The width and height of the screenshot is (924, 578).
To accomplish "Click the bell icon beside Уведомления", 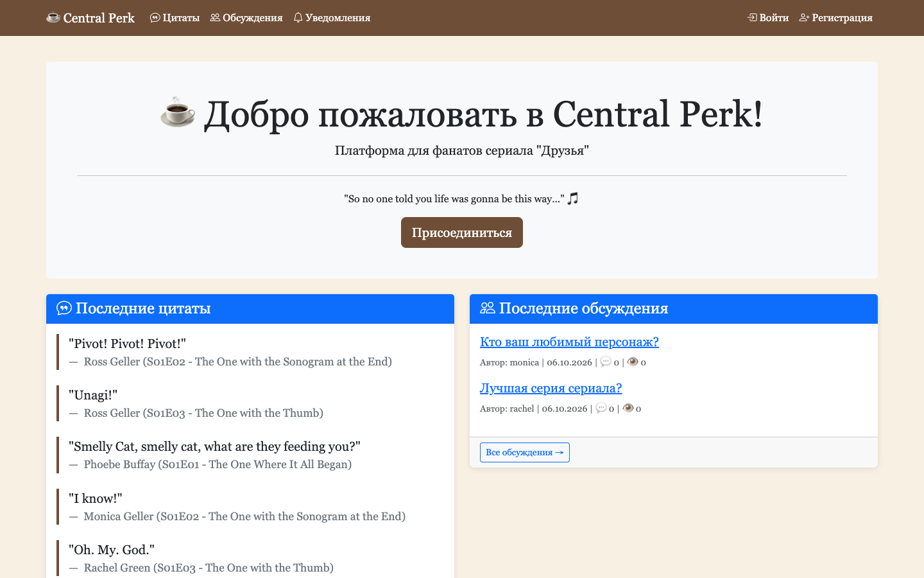I will pos(298,17).
